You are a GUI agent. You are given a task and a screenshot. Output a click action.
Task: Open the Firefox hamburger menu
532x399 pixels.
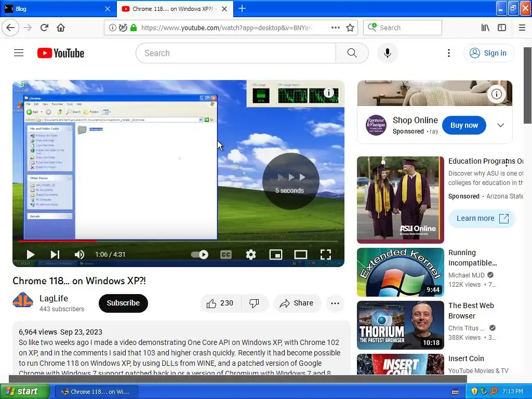coord(522,28)
